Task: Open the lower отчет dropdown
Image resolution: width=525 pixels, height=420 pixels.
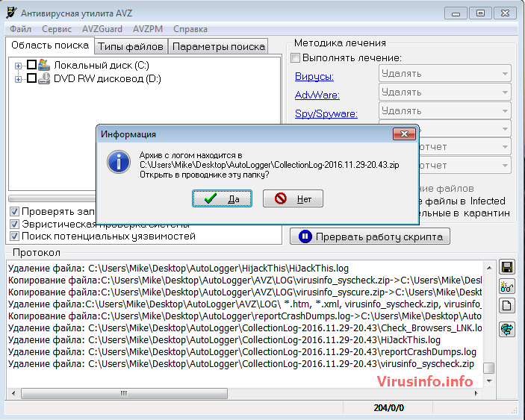Action: point(465,165)
